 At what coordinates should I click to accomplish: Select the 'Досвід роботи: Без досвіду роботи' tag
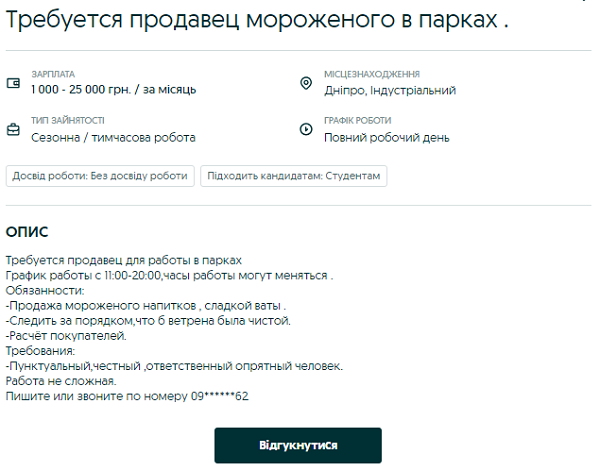[100, 176]
